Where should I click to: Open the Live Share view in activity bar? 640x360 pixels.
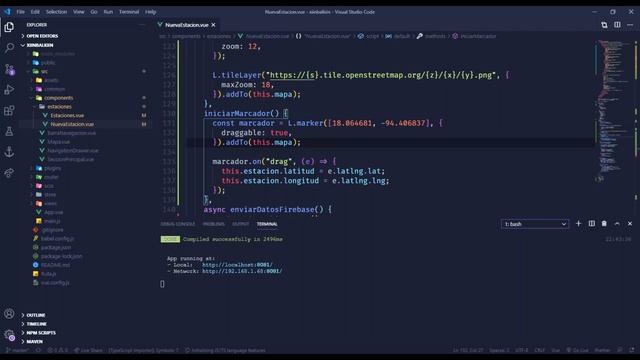9,173
